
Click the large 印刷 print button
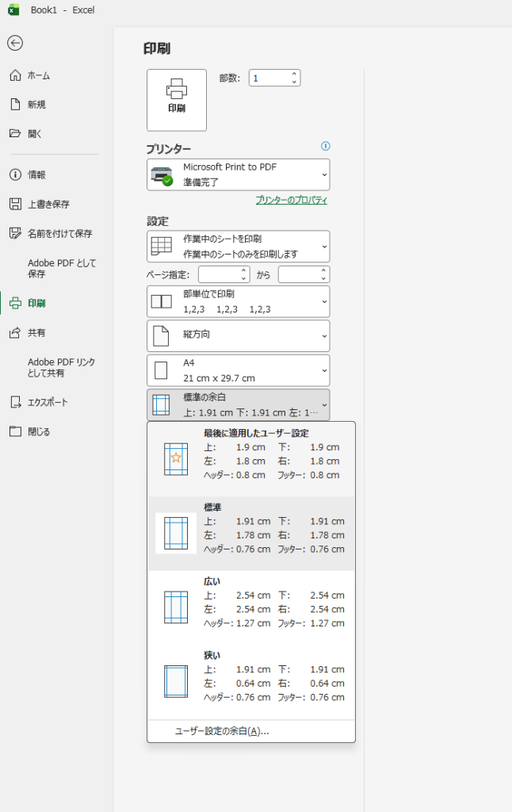coord(177,100)
